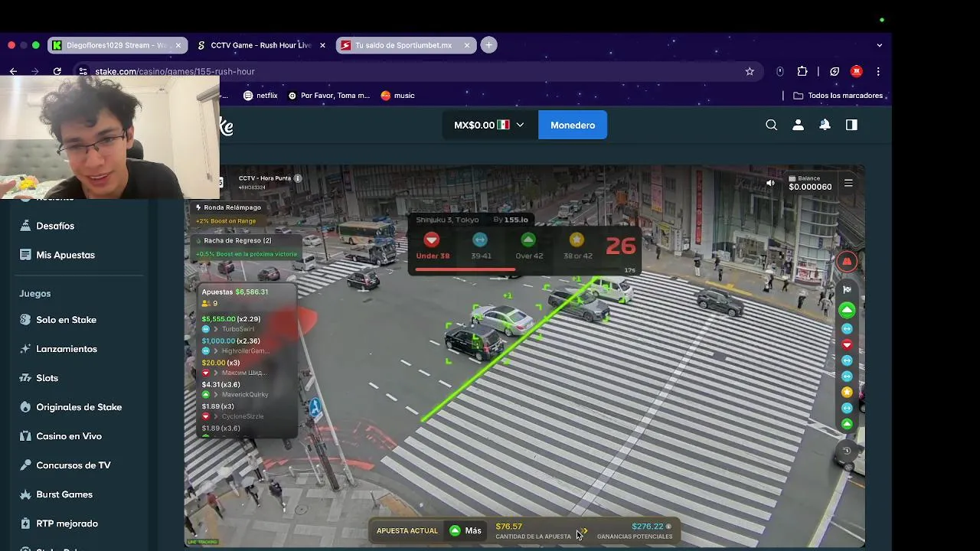Open RTP mejorado in the sidebar
Image resolution: width=980 pixels, height=551 pixels.
(67, 523)
